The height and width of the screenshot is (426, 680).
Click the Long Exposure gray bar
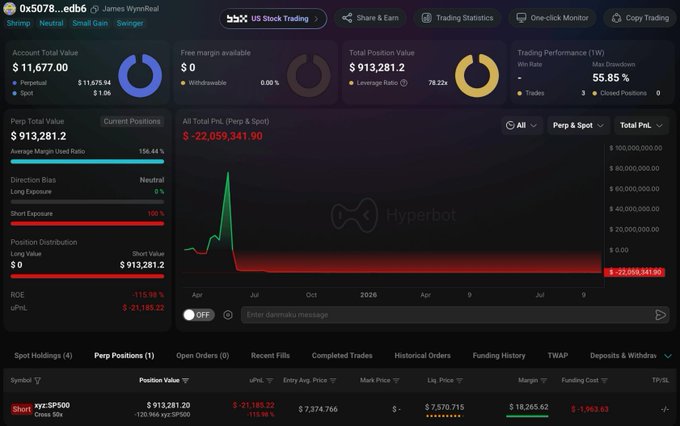point(87,202)
